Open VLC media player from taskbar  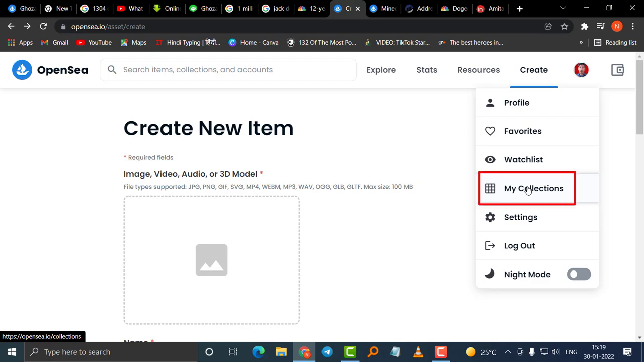click(x=418, y=352)
